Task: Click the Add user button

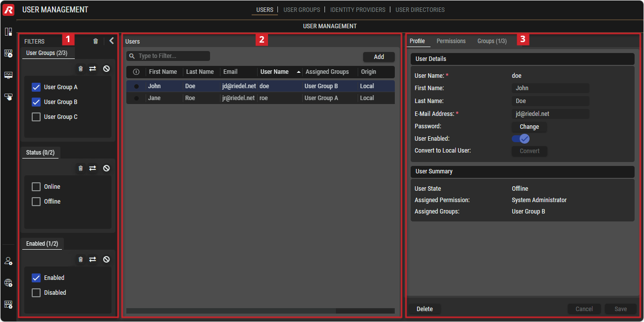Action: point(379,57)
